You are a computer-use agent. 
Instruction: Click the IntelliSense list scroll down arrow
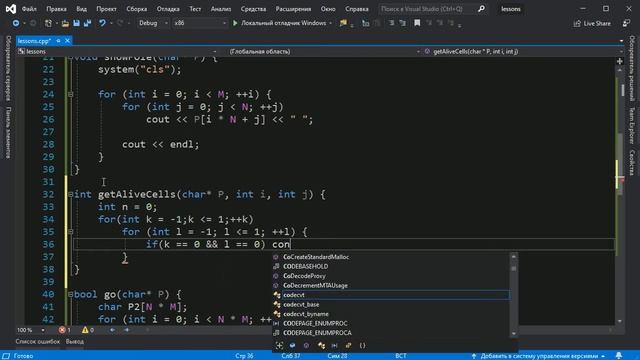click(514, 333)
